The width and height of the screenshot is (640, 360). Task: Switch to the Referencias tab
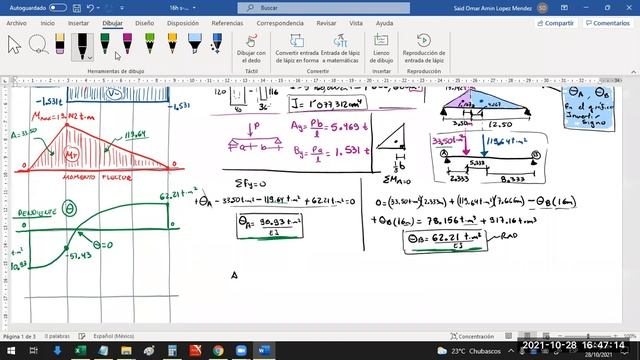(x=227, y=23)
